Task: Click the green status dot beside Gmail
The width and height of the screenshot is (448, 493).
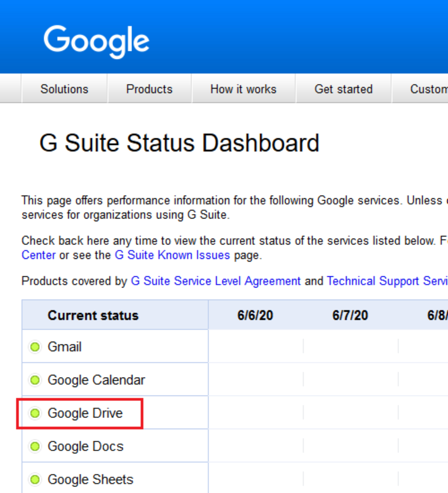Action: (x=35, y=347)
